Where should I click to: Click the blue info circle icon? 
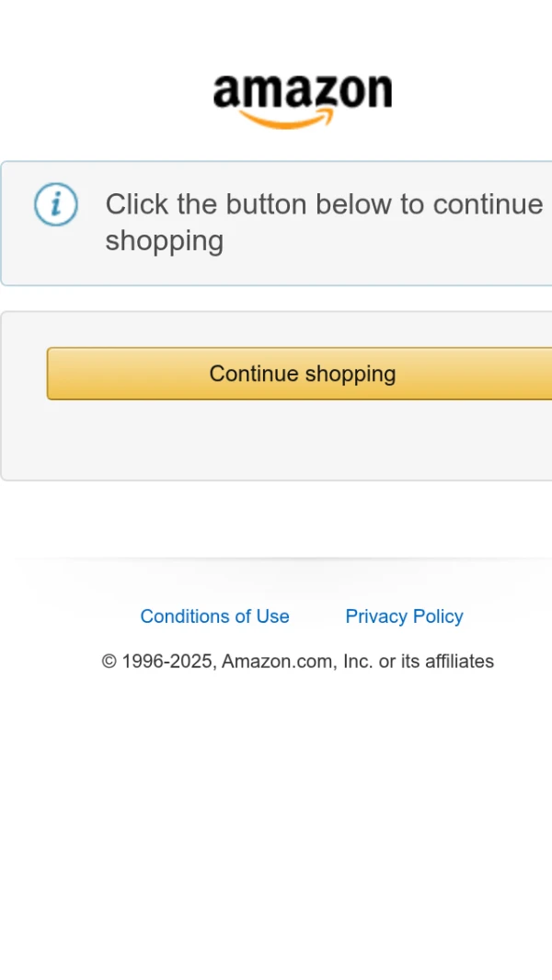pyautogui.click(x=56, y=204)
